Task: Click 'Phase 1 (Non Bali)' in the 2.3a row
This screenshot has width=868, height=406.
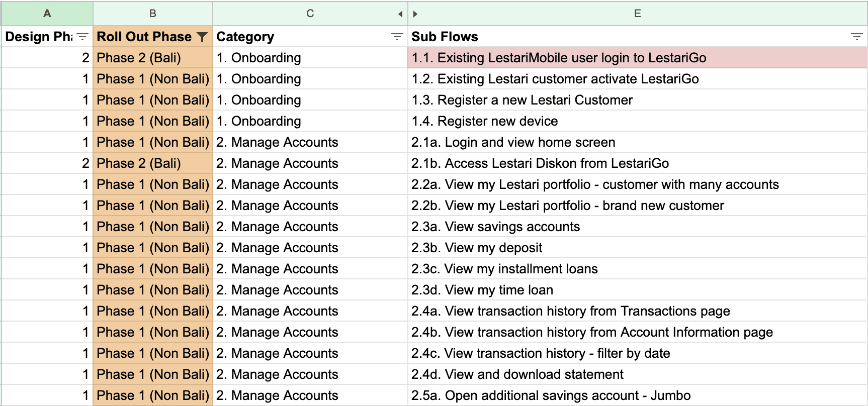Action: [x=153, y=227]
